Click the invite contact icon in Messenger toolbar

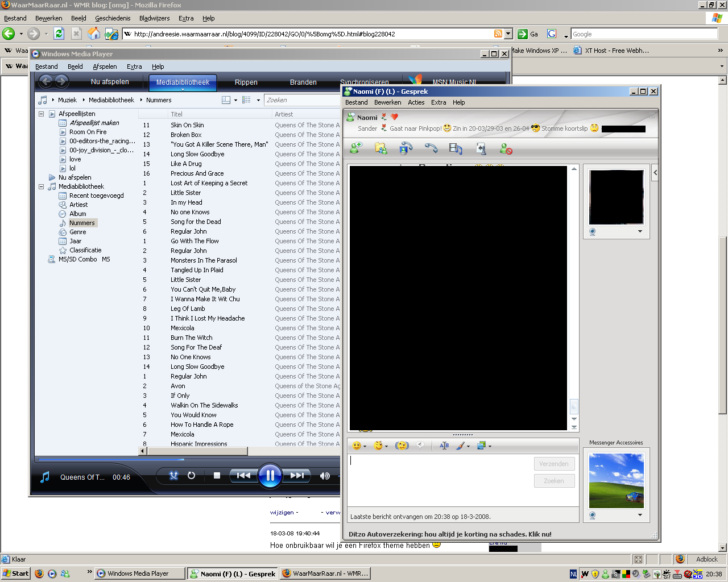[x=357, y=148]
